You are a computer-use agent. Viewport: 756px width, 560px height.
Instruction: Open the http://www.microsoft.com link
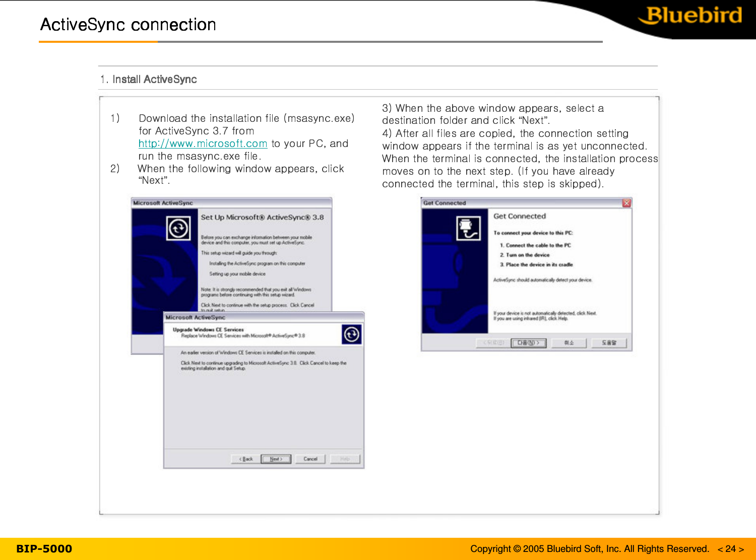[x=203, y=144]
